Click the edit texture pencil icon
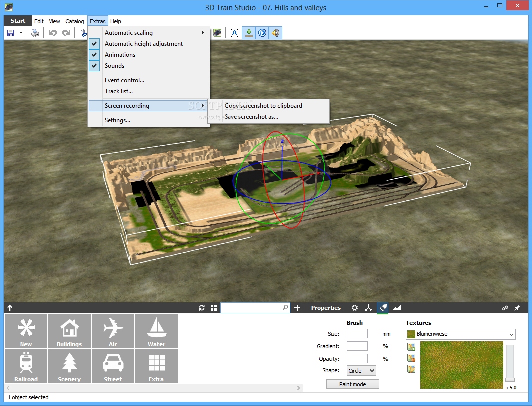The height and width of the screenshot is (406, 532). [x=411, y=369]
